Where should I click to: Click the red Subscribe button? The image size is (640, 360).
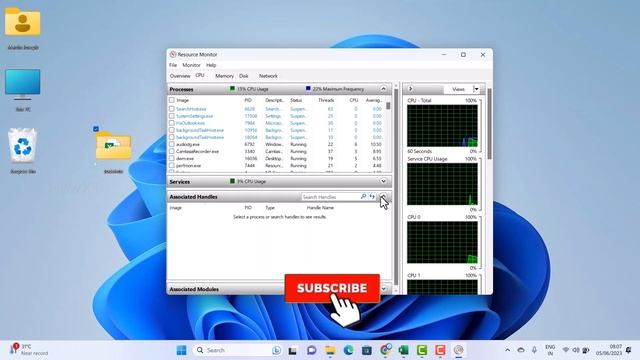pos(332,288)
